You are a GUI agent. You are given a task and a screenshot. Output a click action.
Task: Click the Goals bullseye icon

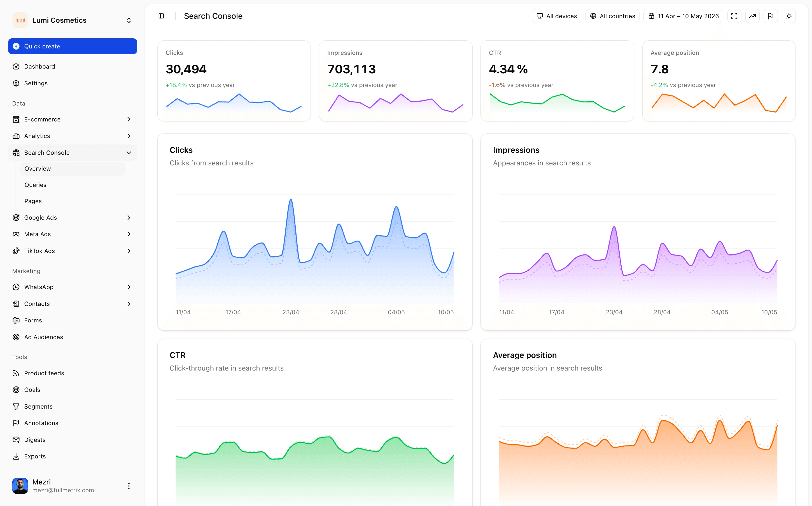pyautogui.click(x=16, y=390)
